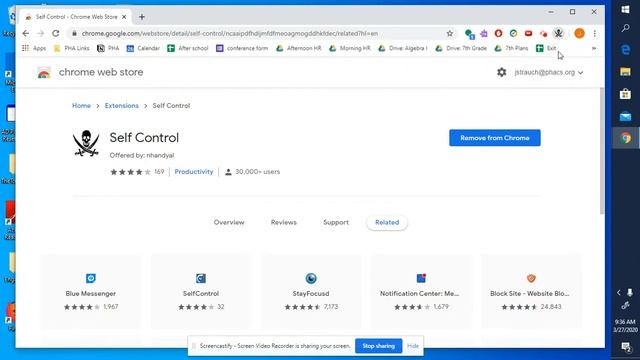
Task: Click the Chrome Web Store rainbow logo
Action: point(44,73)
